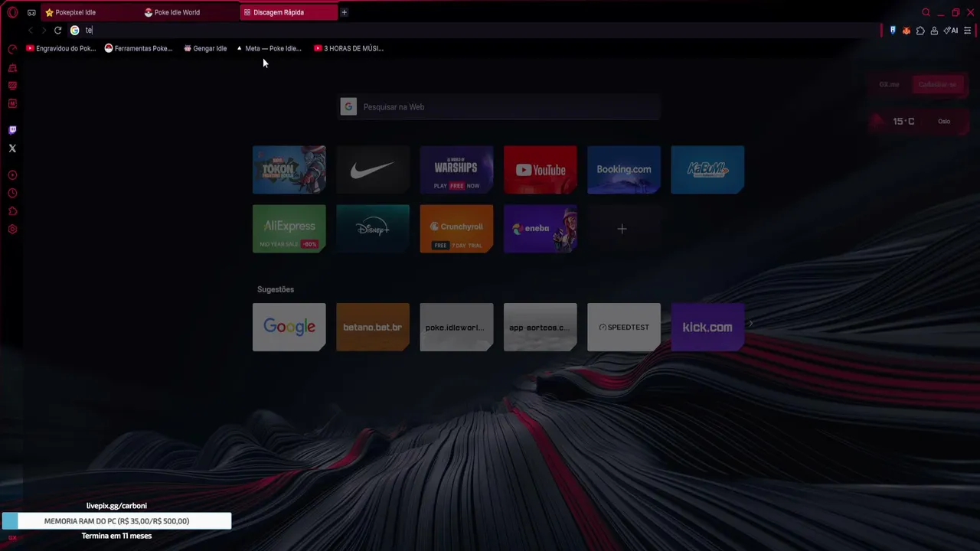The image size is (980, 551).
Task: Switch to the Poke Idle World tab
Action: (189, 12)
